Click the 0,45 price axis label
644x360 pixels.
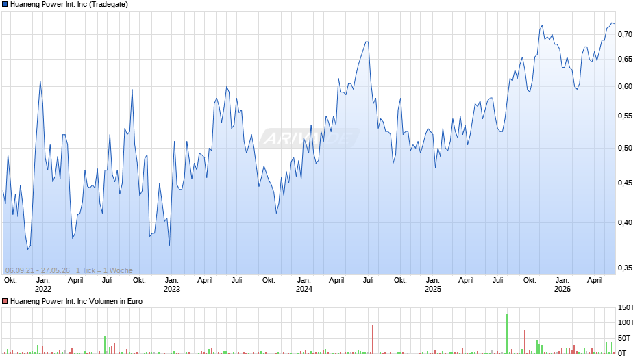click(x=625, y=183)
